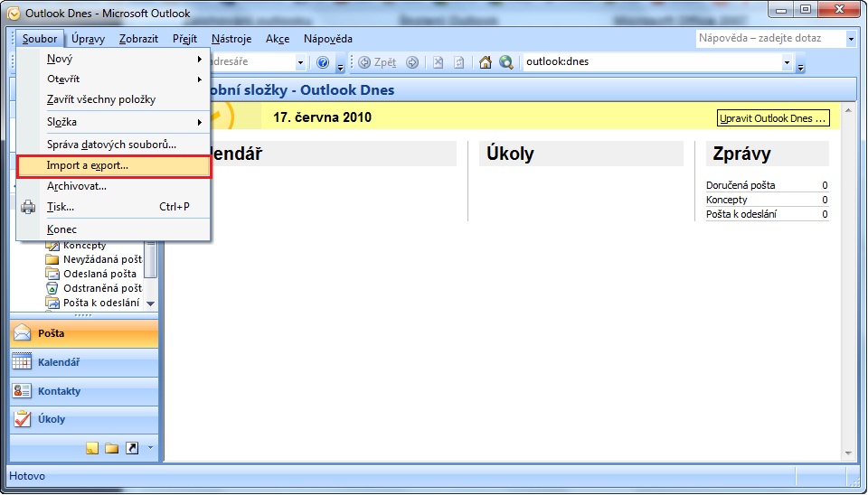Click the Koncepty folder icon

coord(52,245)
